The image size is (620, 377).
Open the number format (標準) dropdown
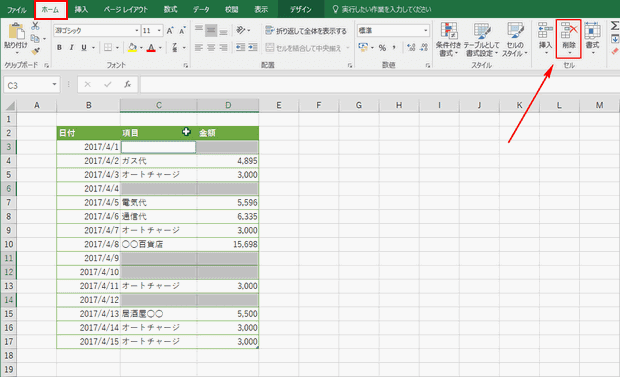click(425, 30)
